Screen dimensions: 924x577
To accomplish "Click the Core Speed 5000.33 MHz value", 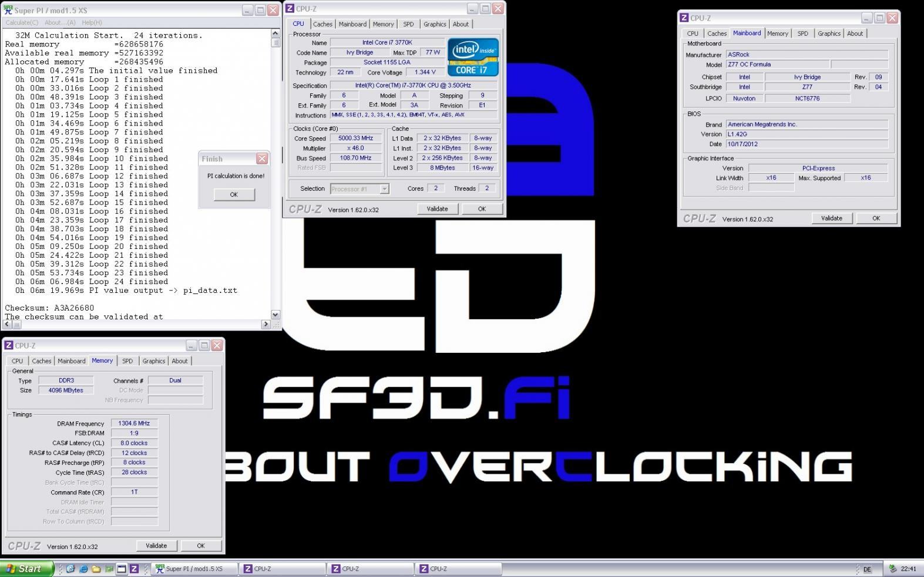I will pos(357,139).
